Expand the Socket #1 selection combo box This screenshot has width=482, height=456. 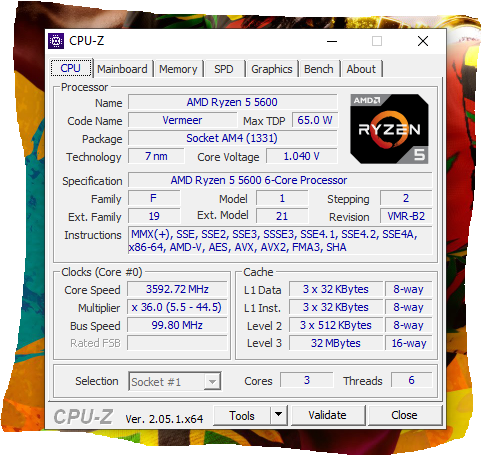[x=175, y=381]
